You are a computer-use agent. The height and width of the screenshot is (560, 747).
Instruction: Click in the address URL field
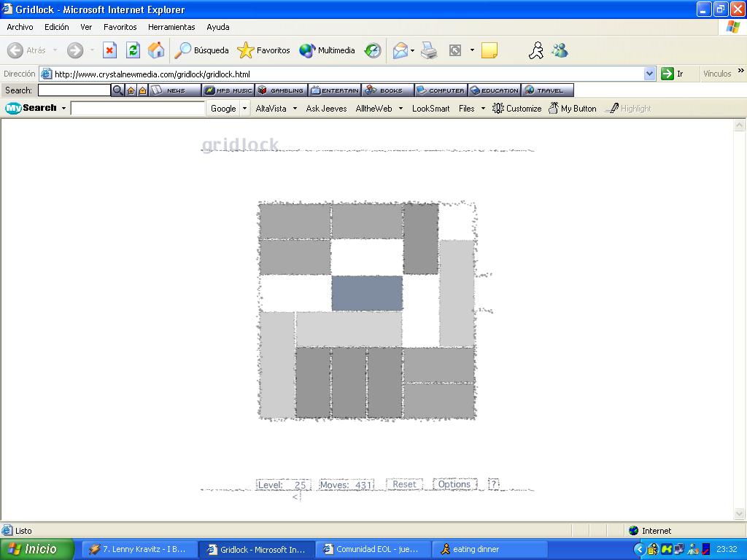point(348,74)
